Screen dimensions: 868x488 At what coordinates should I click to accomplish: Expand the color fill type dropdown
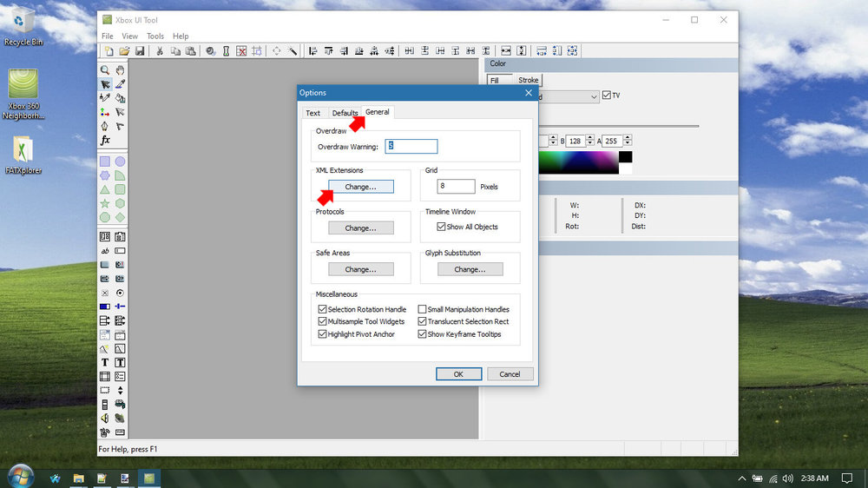(594, 97)
